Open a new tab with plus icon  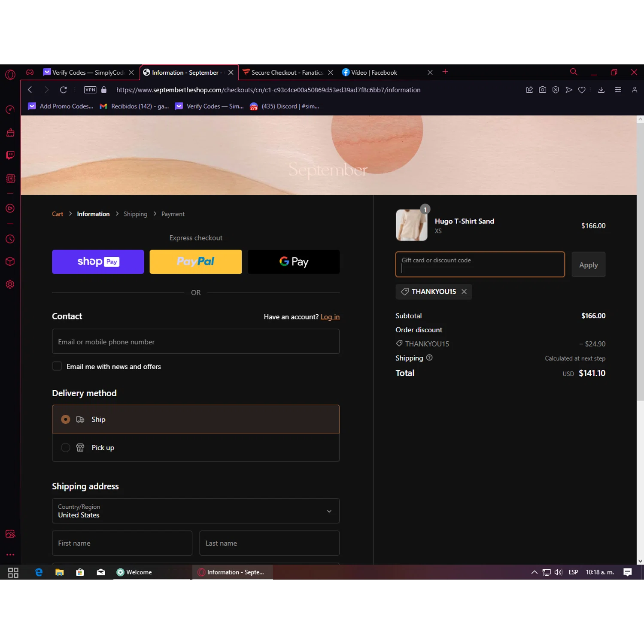click(445, 72)
